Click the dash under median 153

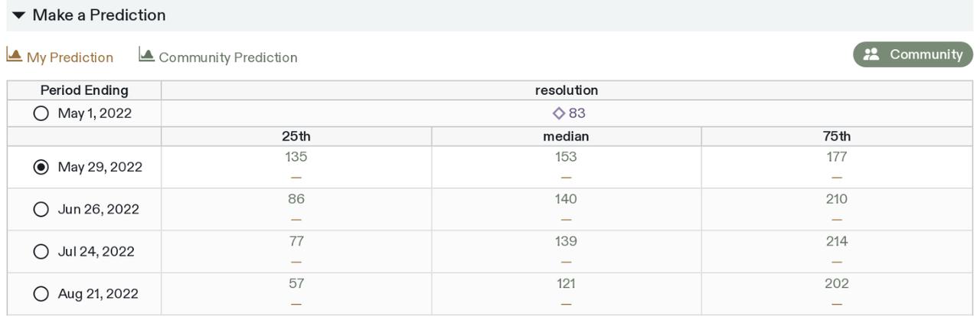tap(566, 178)
